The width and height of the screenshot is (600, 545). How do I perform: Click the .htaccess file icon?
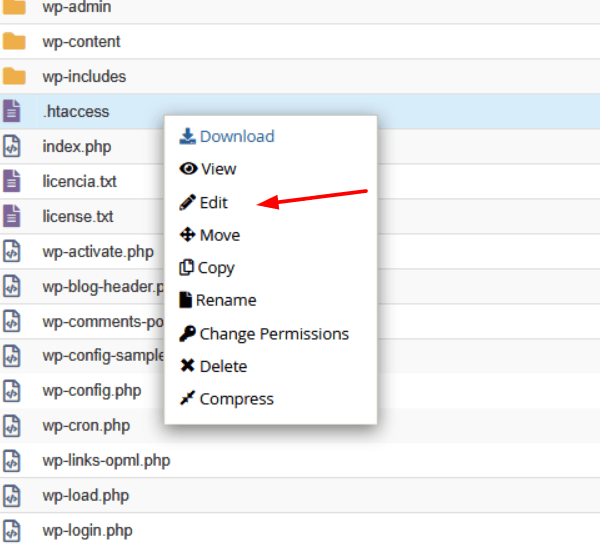coord(11,111)
